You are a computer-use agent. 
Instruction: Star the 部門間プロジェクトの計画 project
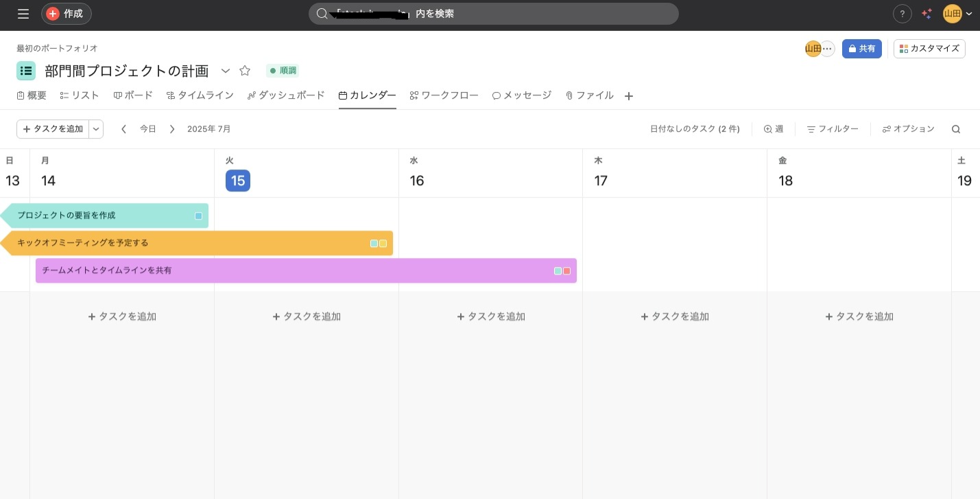click(245, 71)
